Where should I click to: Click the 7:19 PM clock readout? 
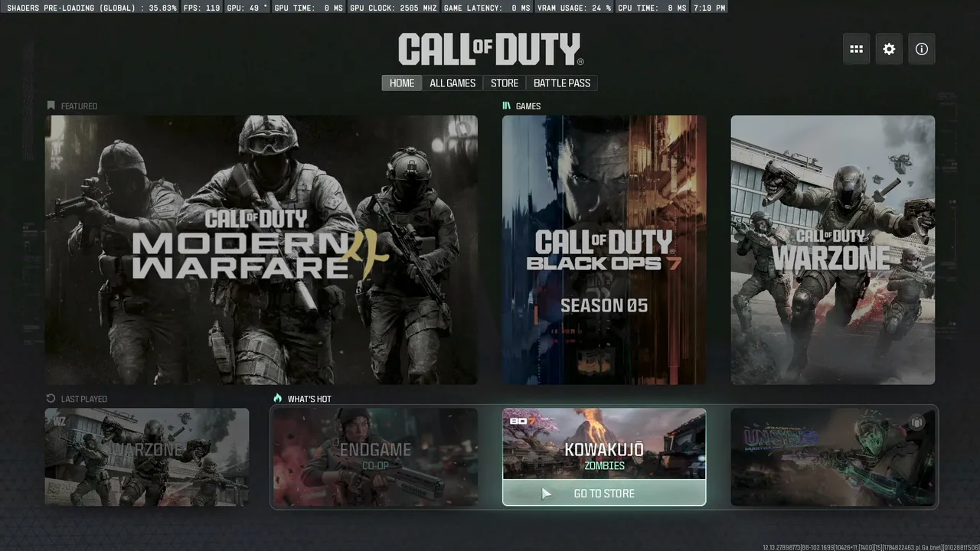pos(709,8)
